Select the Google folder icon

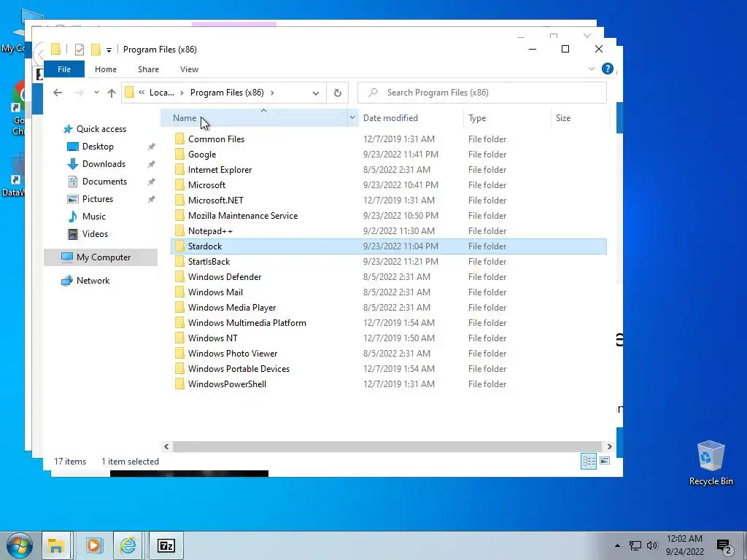(x=179, y=155)
